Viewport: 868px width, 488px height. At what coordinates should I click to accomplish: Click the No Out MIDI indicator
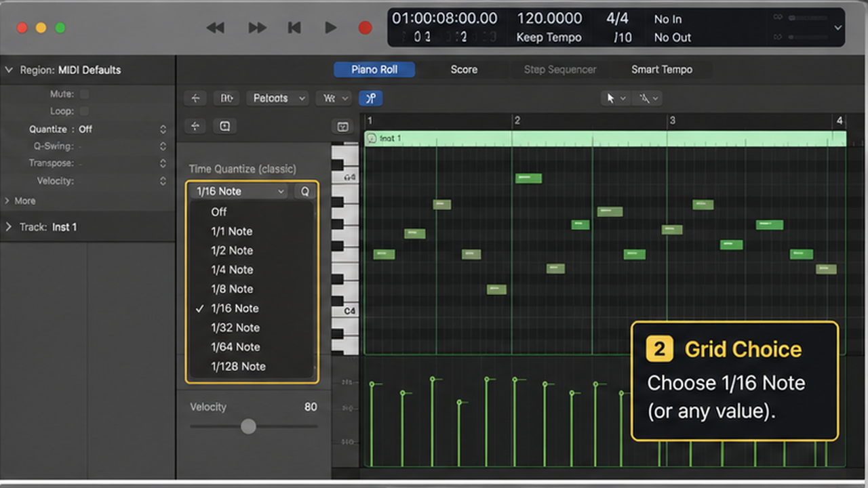673,38
